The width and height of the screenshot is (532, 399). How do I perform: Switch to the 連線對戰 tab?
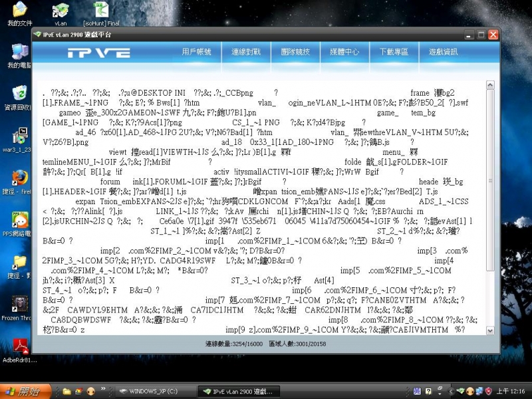246,52
